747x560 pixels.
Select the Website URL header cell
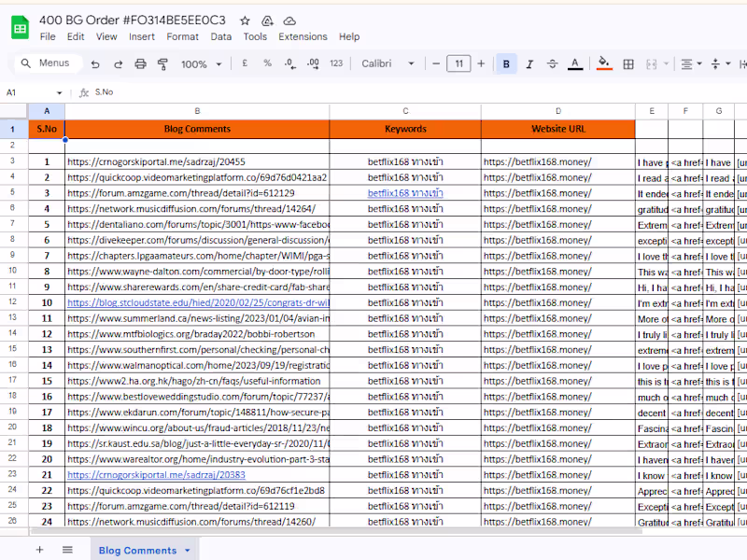click(x=557, y=129)
